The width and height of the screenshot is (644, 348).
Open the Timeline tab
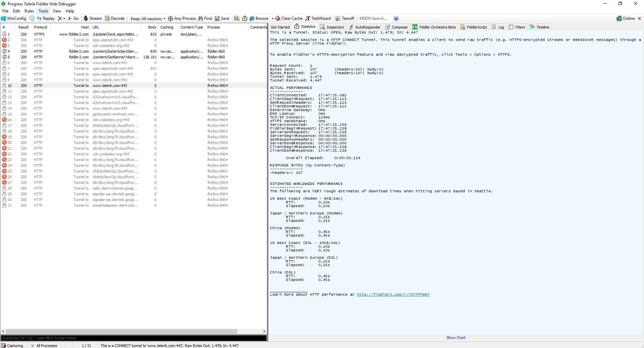click(539, 27)
